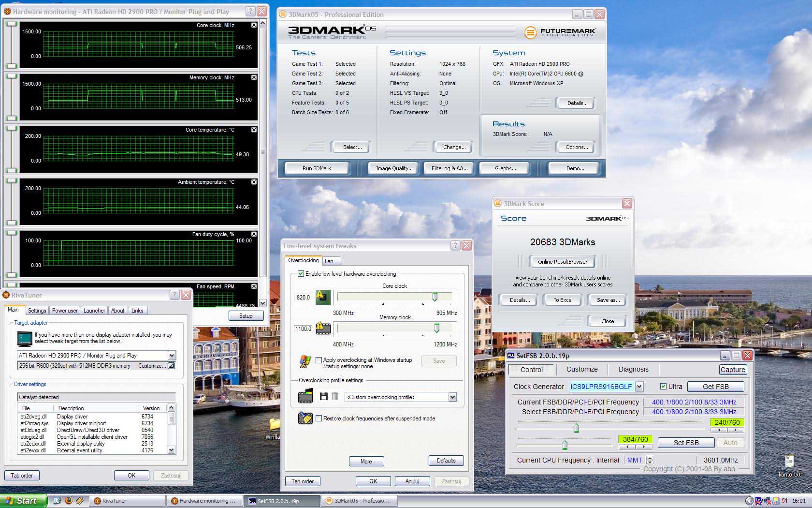Click the upper SetFSB frequency slider thumb
The height and width of the screenshot is (508, 812).
(x=576, y=428)
